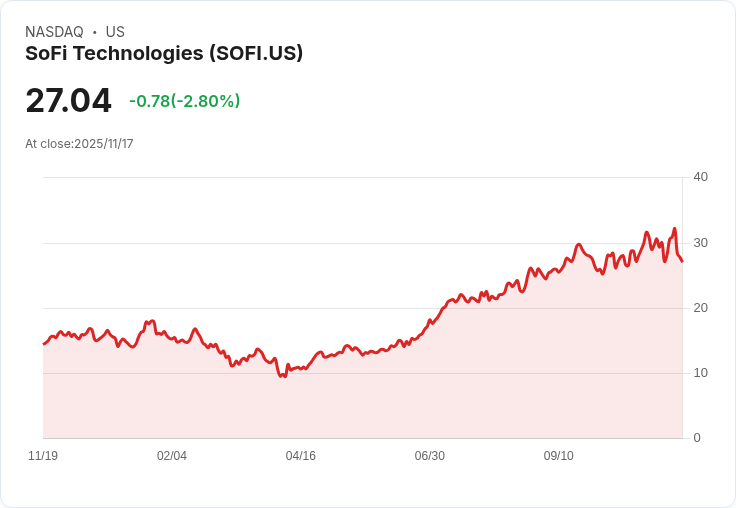Click the -0.78(-2.80%) change figure
The height and width of the screenshot is (508, 736).
(x=184, y=101)
